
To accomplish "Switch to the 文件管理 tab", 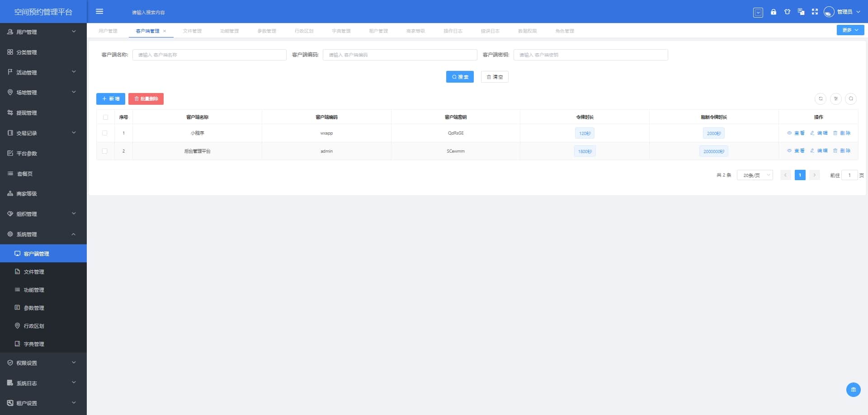I will tap(192, 31).
